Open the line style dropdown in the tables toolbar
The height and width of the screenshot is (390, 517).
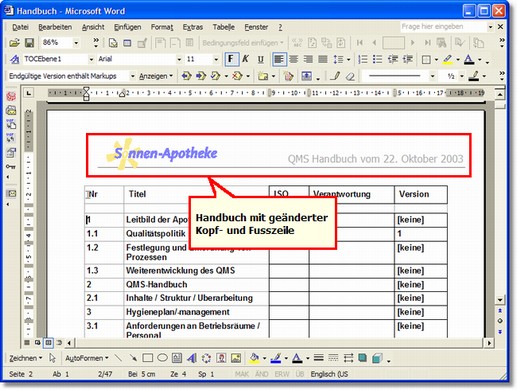pos(432,76)
